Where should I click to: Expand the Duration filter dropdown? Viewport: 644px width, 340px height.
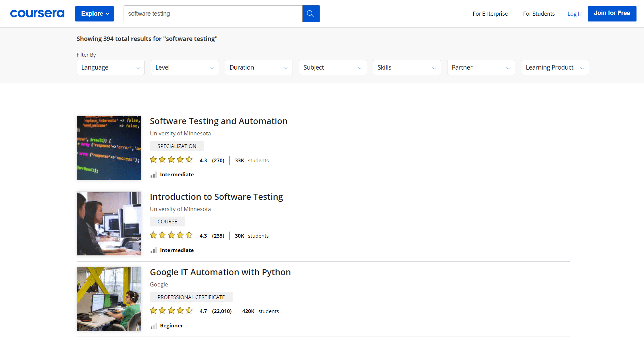tap(259, 68)
